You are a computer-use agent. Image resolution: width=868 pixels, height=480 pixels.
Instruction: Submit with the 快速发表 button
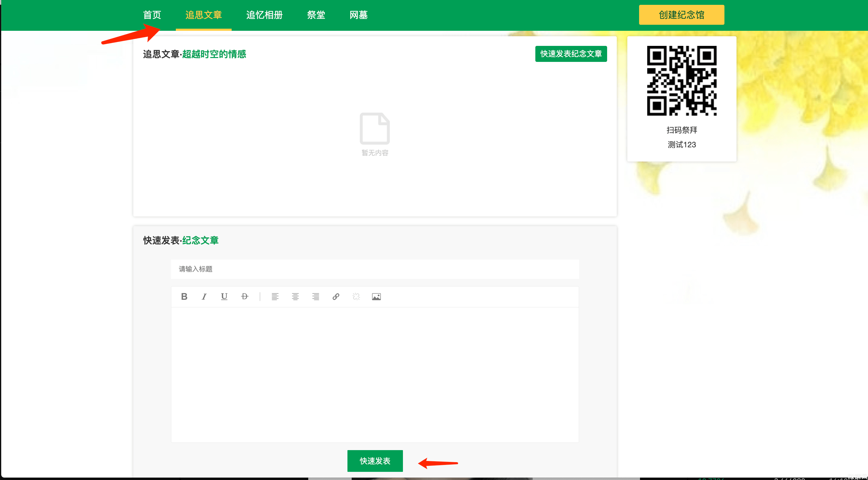375,461
